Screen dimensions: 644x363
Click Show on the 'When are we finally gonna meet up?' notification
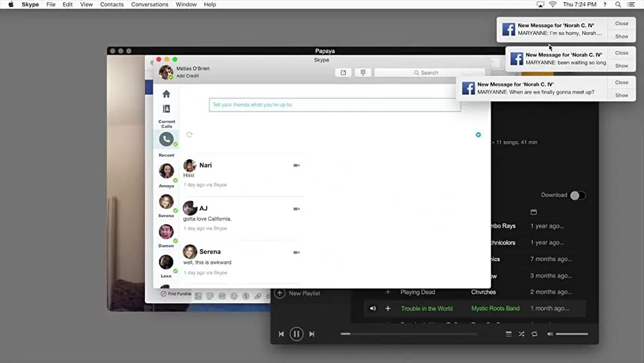click(621, 95)
